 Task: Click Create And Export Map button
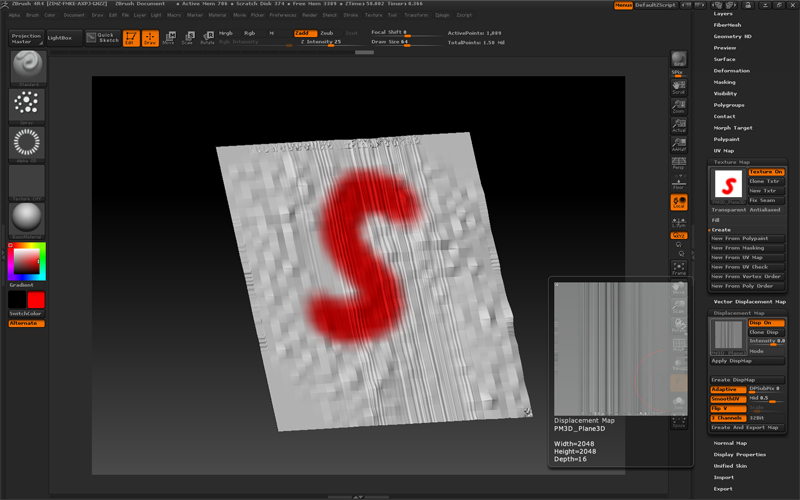point(747,428)
